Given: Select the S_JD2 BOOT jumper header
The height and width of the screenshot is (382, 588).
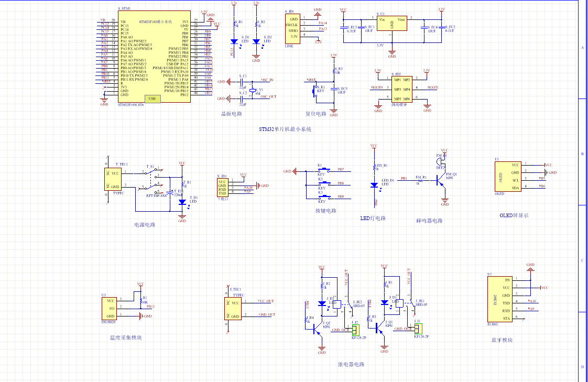Looking at the screenshot, I should click(402, 89).
